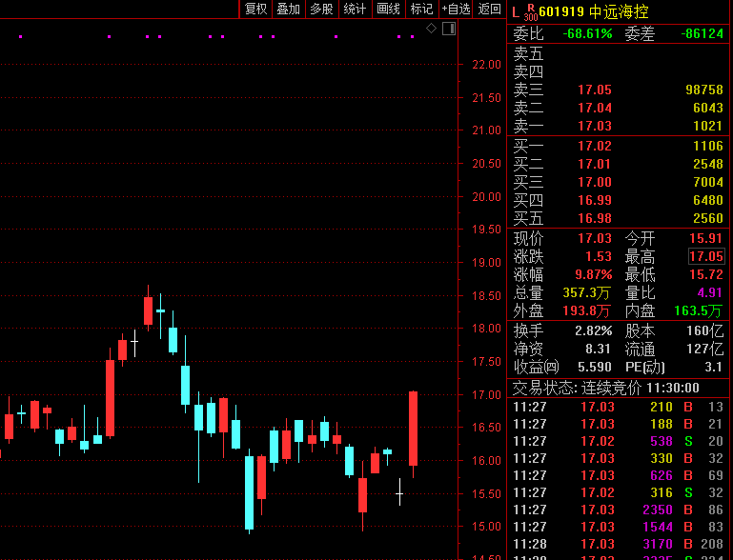The width and height of the screenshot is (733, 560).
Task: Select the 买一 bid row at 17.02
Action: tap(618, 146)
